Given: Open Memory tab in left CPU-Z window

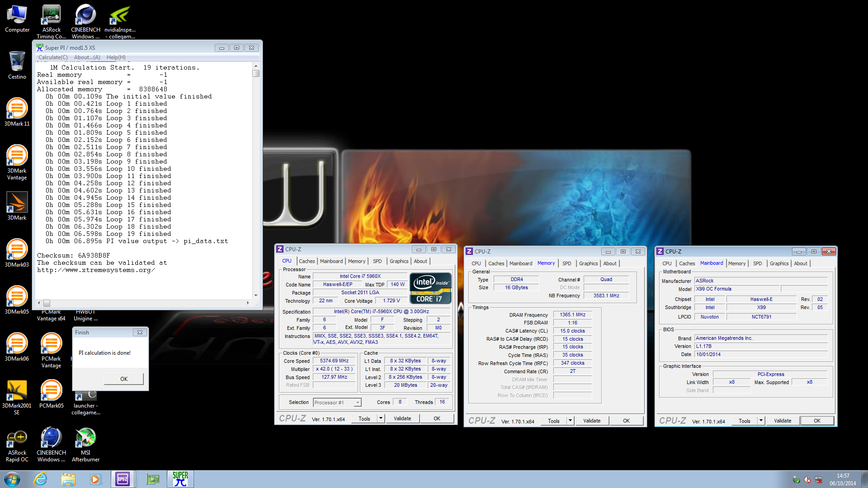Looking at the screenshot, I should (x=357, y=261).
